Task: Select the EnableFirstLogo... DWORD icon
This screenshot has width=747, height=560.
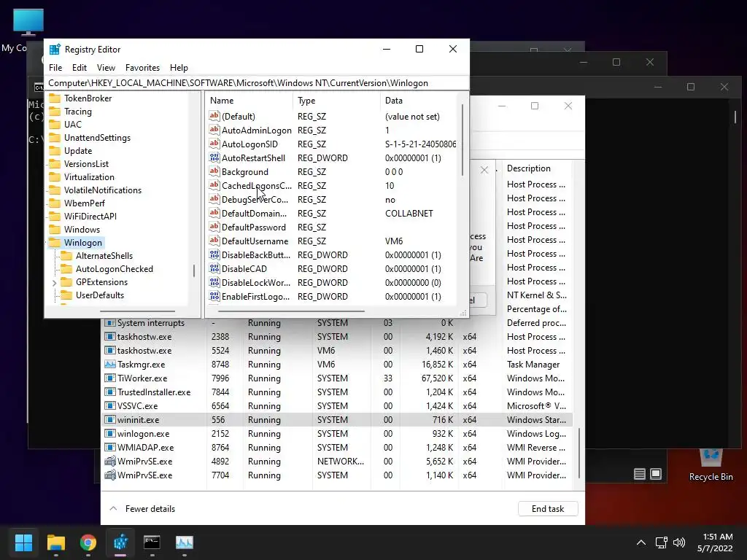Action: tap(214, 296)
